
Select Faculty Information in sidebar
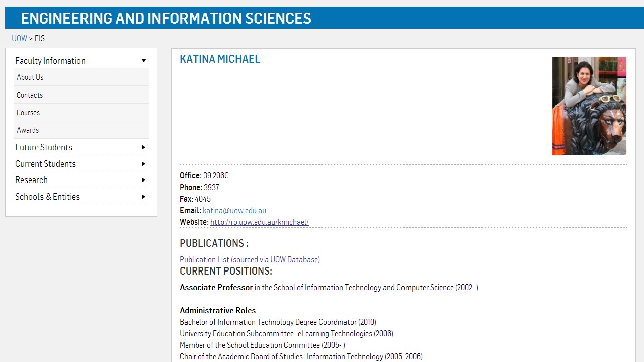(50, 61)
